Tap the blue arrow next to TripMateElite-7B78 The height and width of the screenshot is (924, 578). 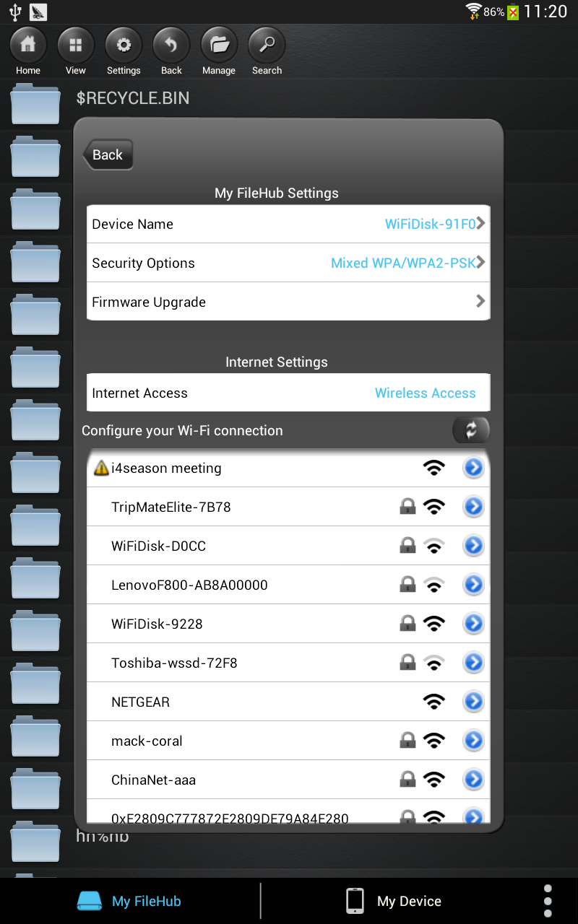click(473, 507)
